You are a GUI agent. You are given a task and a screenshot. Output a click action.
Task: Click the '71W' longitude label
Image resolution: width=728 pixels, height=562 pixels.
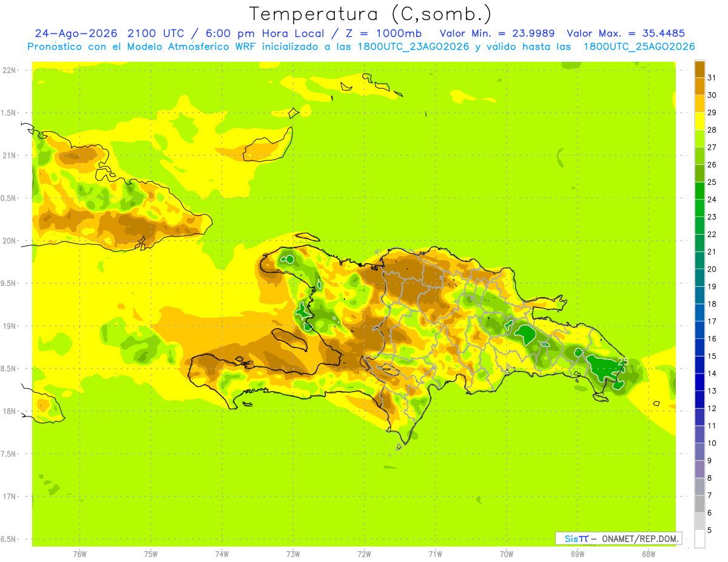(435, 554)
